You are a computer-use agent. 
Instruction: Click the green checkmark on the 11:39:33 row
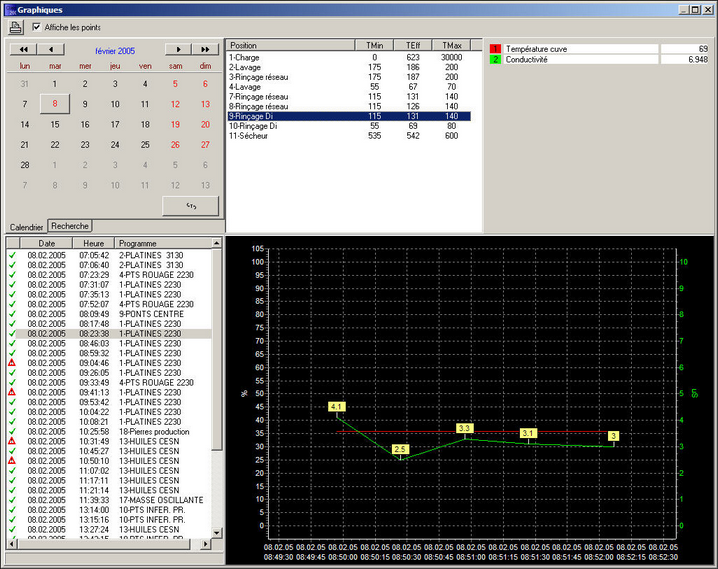(x=12, y=500)
